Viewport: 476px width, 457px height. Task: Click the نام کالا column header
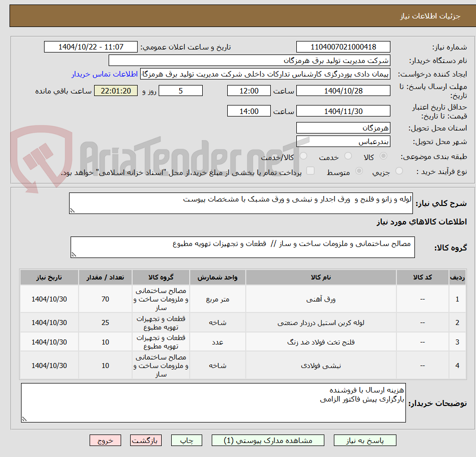coord(320,277)
